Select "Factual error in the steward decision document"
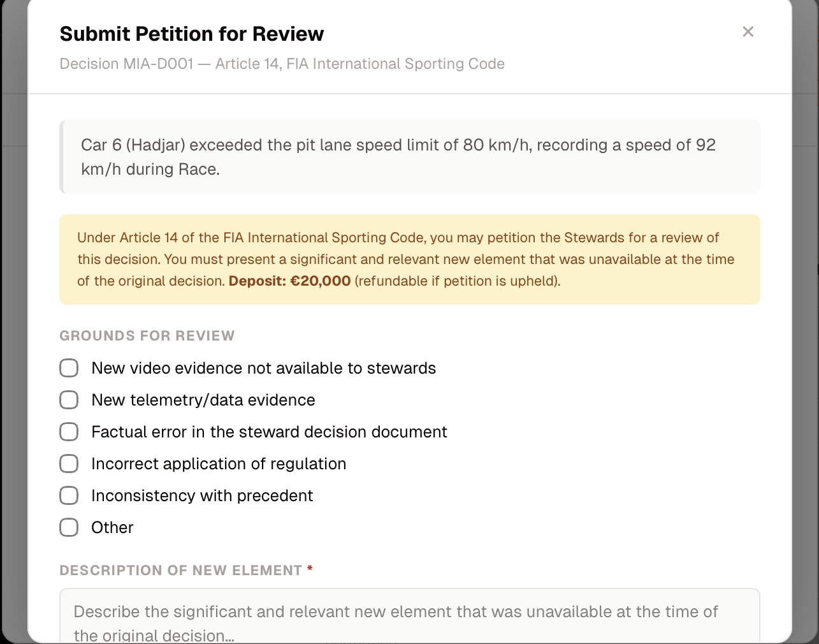Image resolution: width=819 pixels, height=644 pixels. pos(69,432)
